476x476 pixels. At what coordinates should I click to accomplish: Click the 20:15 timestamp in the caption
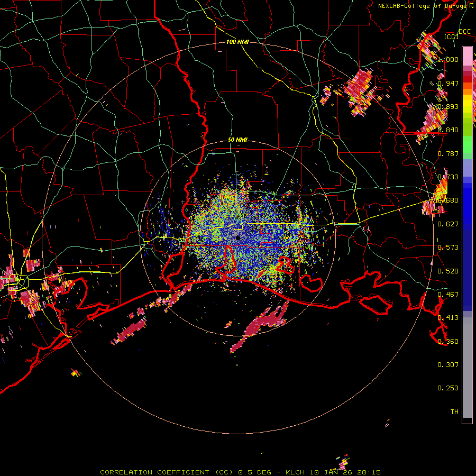coord(369,472)
